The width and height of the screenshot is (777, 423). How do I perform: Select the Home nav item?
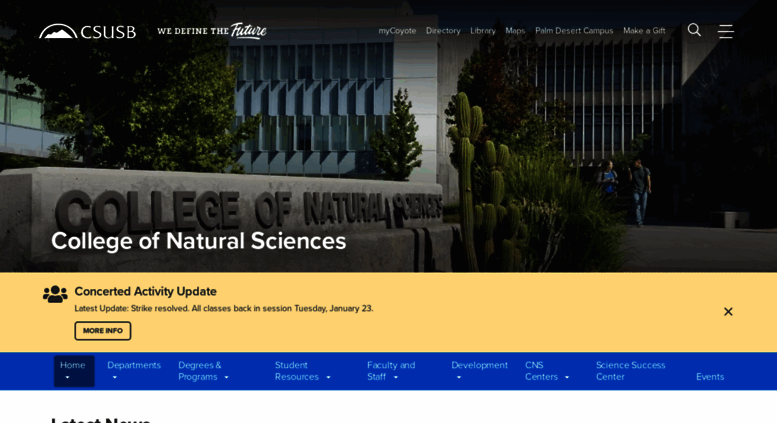74,371
